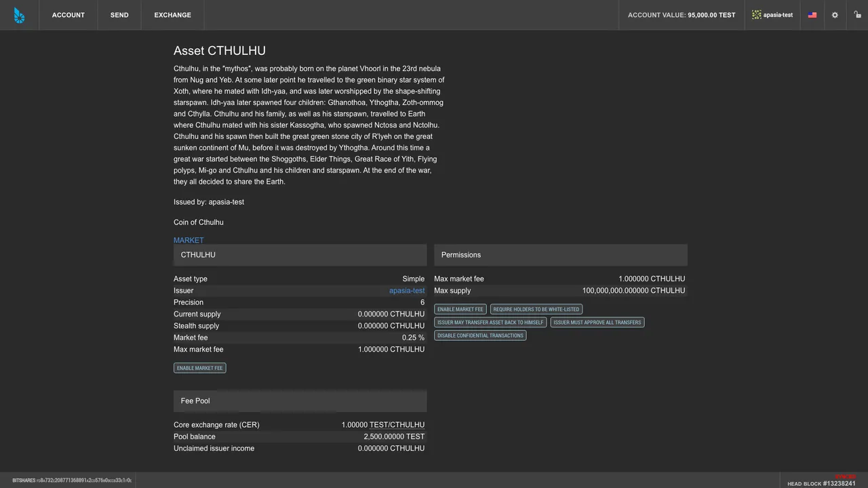The height and width of the screenshot is (488, 868).
Task: Click REQUIRE HOLDERS TO BE WHITE-LISTED tag
Action: pyautogui.click(x=536, y=309)
